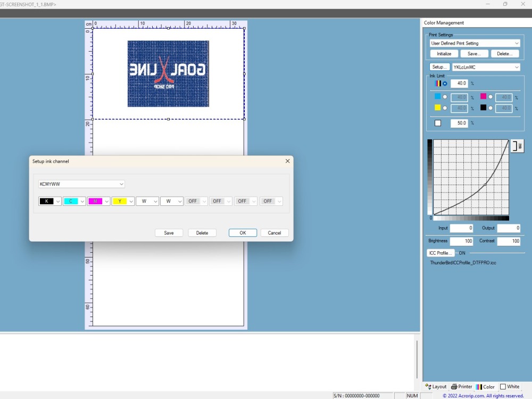532x399 pixels.
Task: Click the curve Output value field
Action: 509,228
